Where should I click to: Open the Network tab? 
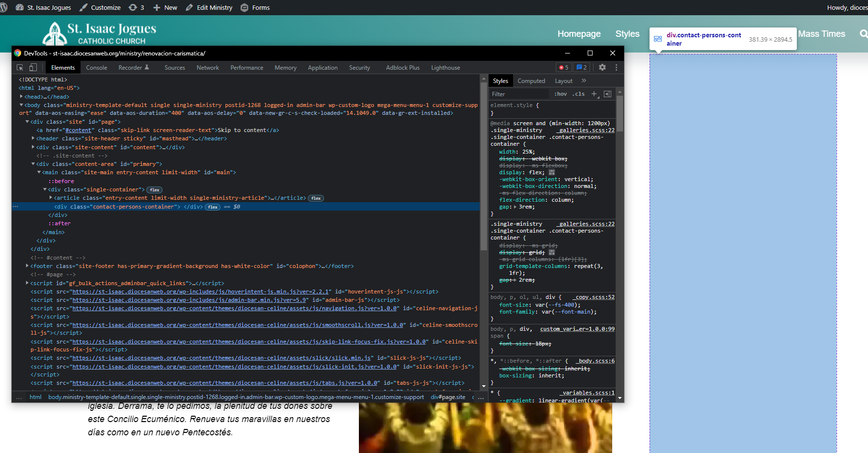click(208, 68)
